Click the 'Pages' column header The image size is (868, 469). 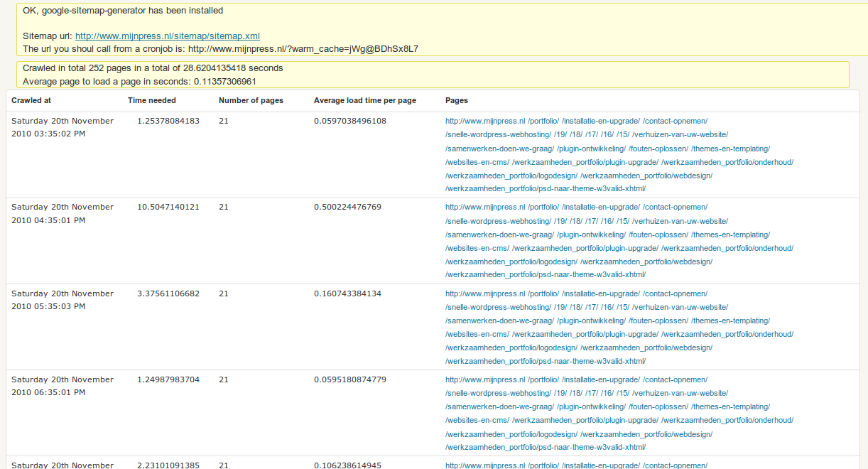coord(457,101)
